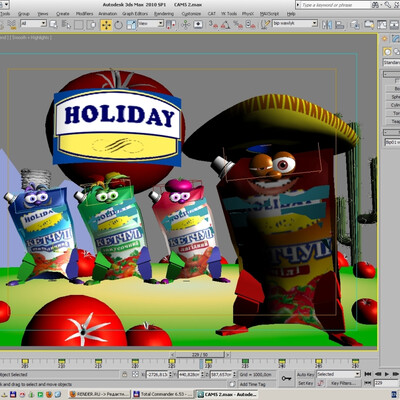Open the Graph Editors menu

click(135, 14)
